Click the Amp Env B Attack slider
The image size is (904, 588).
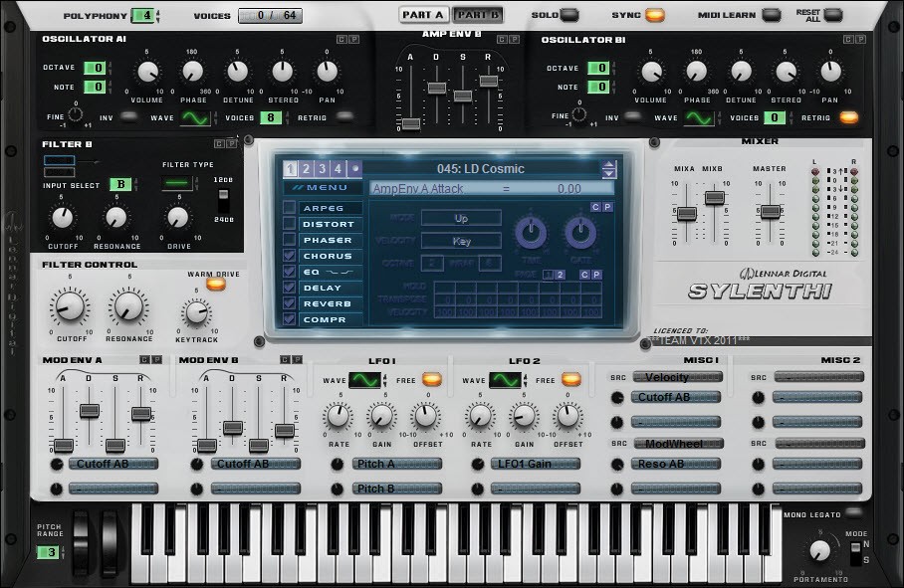tap(410, 123)
